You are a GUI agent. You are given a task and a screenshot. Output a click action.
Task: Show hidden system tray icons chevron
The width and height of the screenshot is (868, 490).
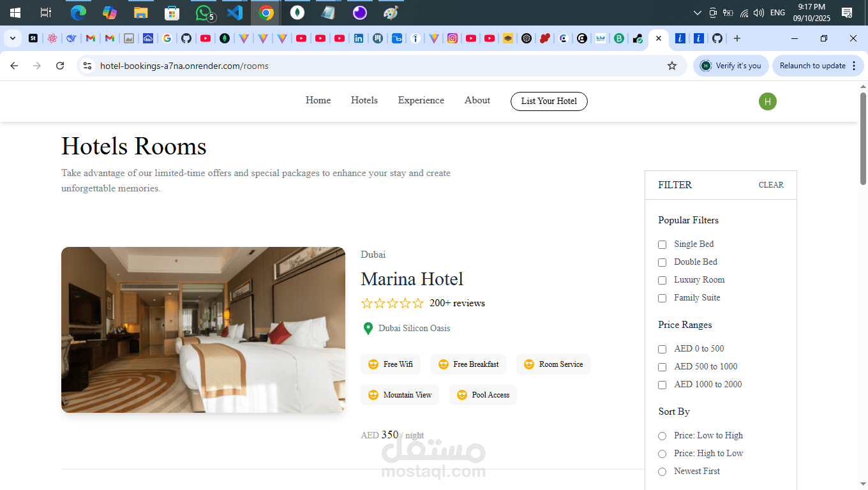pos(697,12)
